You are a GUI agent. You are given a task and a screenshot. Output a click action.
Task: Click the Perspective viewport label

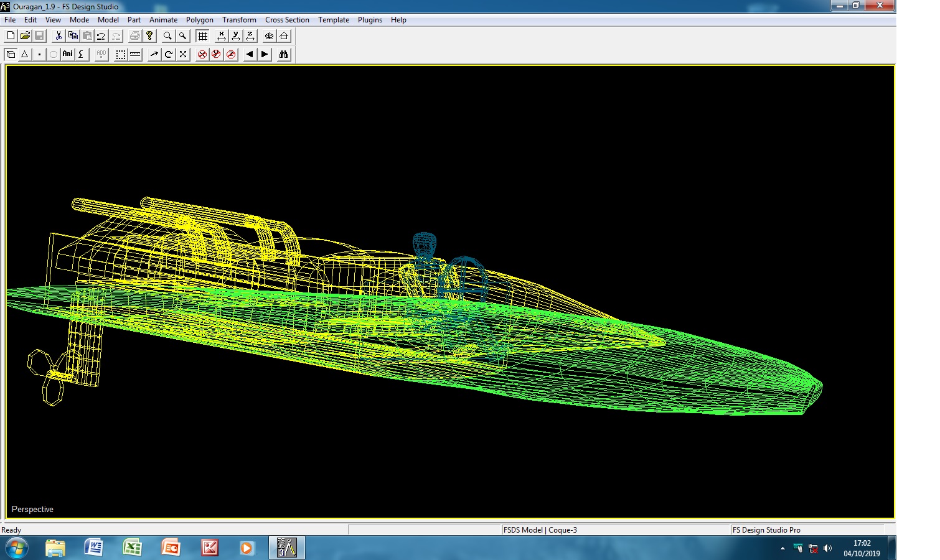click(x=32, y=509)
